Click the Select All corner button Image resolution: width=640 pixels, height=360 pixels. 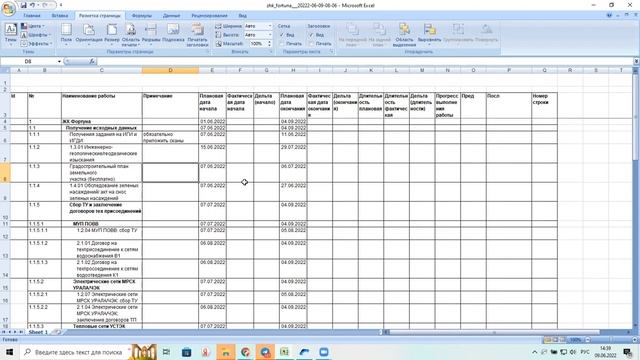point(5,70)
